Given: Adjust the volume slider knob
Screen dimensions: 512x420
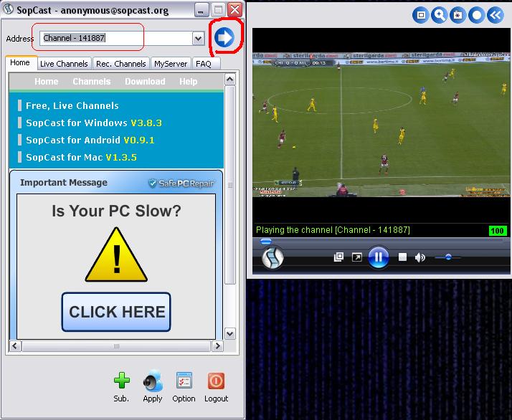Looking at the screenshot, I should point(448,257).
